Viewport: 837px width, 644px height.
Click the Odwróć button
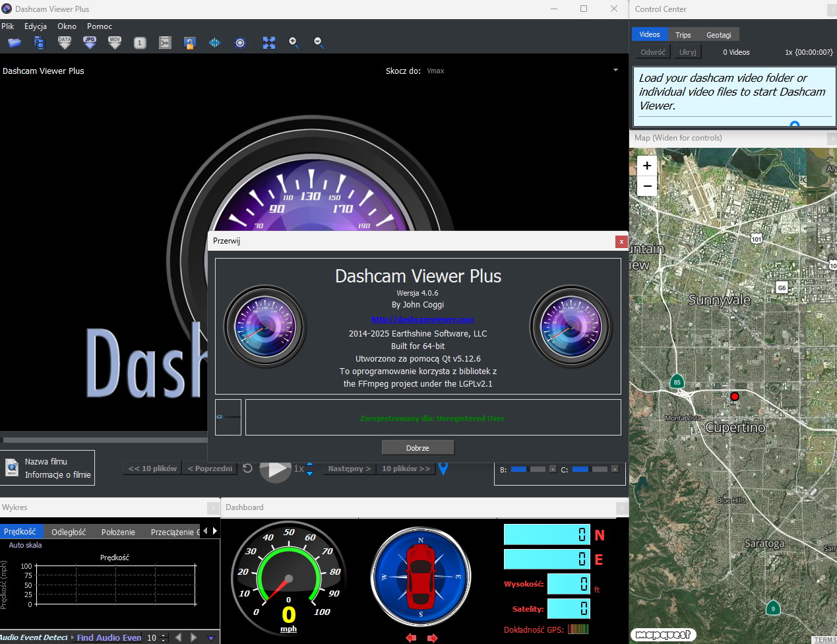653,52
